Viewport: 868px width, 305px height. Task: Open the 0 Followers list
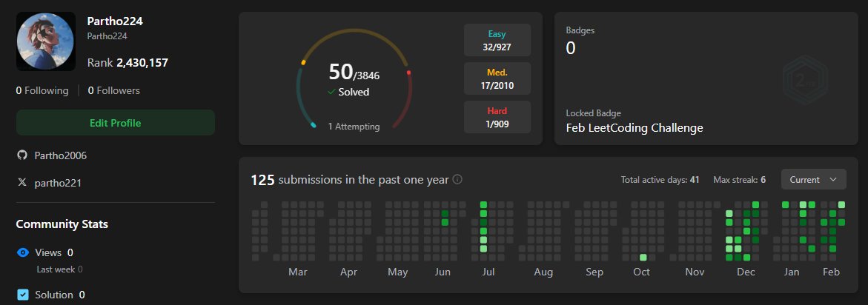(x=114, y=90)
